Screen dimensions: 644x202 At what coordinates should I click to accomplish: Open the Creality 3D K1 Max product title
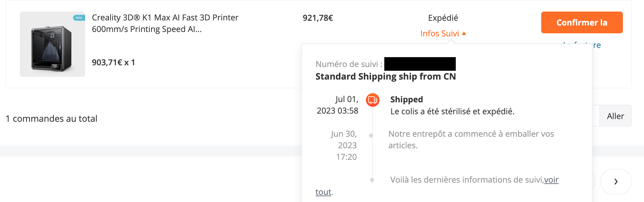click(x=165, y=23)
